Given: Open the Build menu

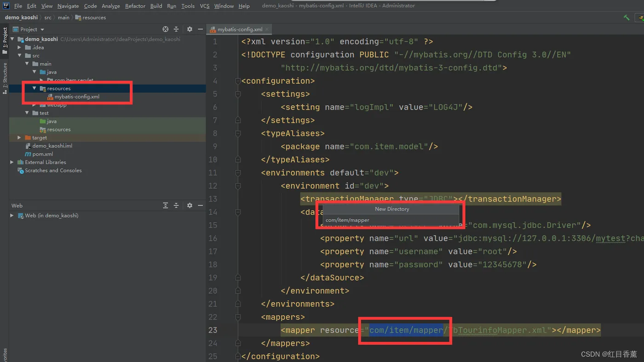Looking at the screenshot, I should pos(156,6).
